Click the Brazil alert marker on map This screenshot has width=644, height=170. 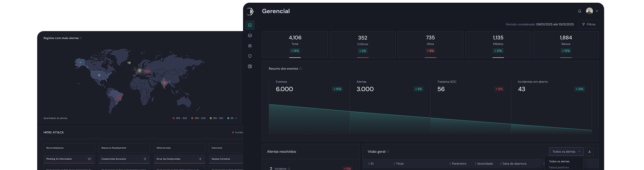[118, 97]
